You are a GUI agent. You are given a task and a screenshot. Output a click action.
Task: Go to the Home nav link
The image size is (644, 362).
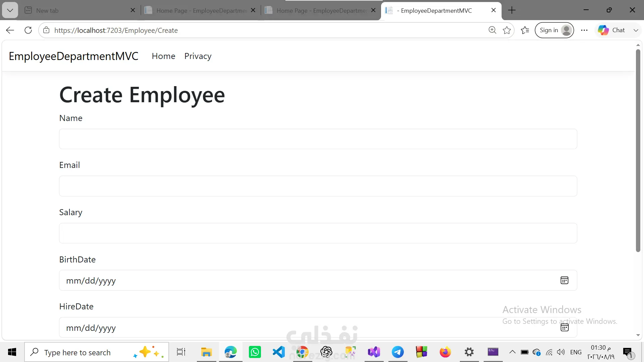[x=163, y=56]
